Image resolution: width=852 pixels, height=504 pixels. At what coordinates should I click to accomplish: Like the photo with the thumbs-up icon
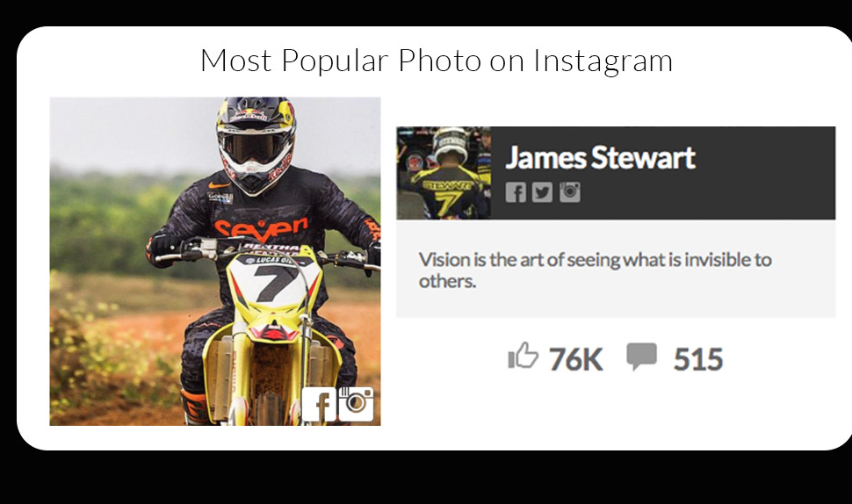[x=523, y=356]
